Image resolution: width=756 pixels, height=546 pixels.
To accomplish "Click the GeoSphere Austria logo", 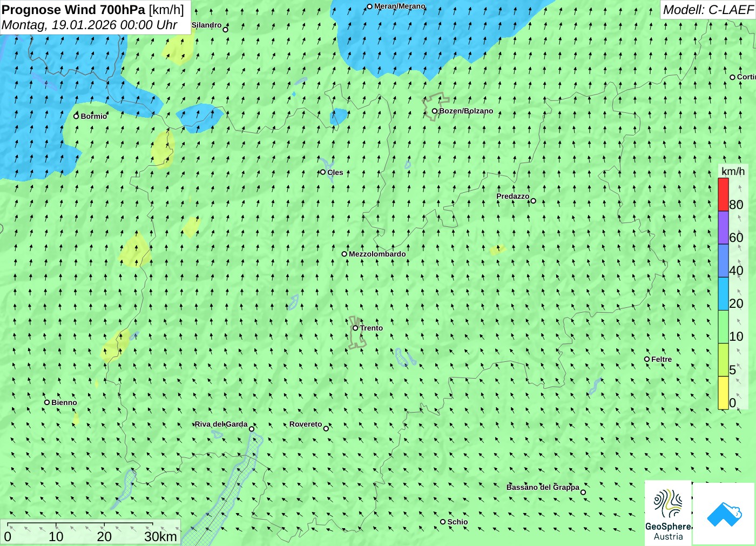I will click(668, 512).
